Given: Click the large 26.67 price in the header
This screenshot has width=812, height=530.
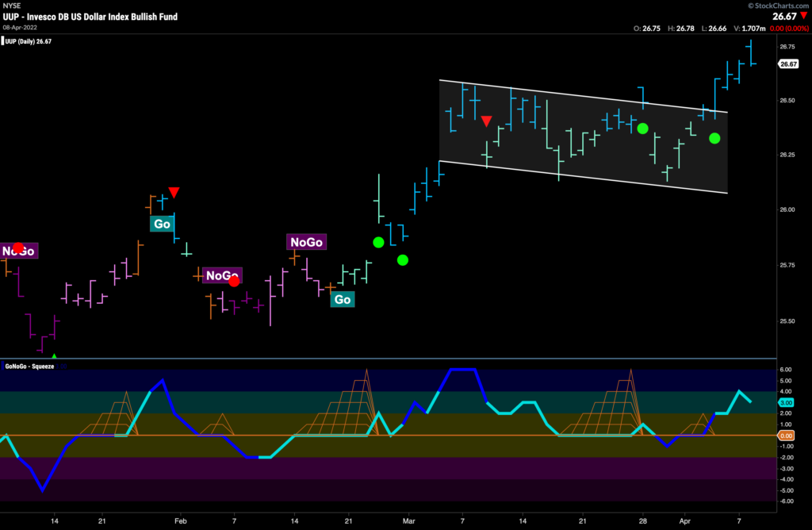Looking at the screenshot, I should click(784, 17).
